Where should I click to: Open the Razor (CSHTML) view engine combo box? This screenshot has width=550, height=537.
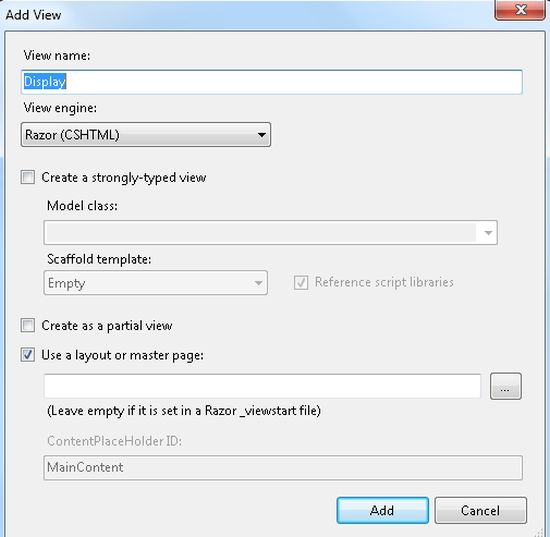(146, 135)
